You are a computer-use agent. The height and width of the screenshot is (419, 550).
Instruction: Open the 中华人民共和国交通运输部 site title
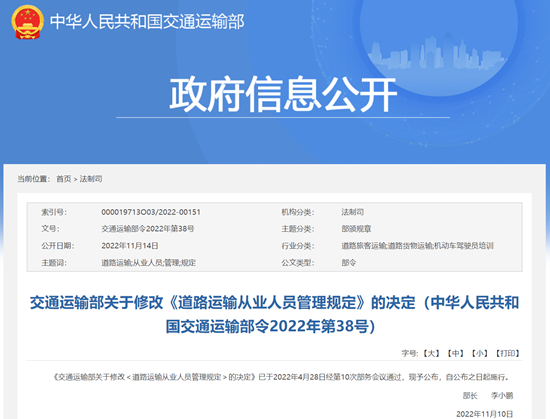click(147, 22)
